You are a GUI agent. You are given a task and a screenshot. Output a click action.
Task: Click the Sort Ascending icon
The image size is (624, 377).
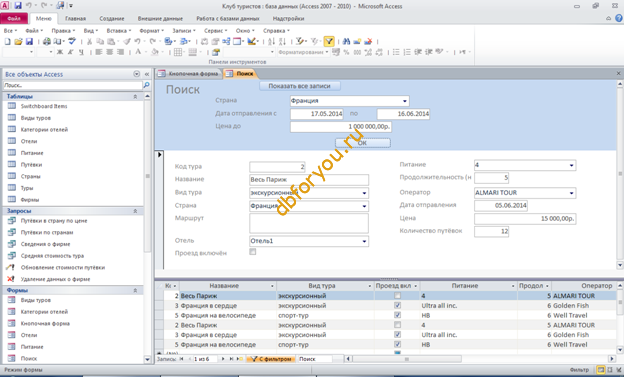(271, 41)
